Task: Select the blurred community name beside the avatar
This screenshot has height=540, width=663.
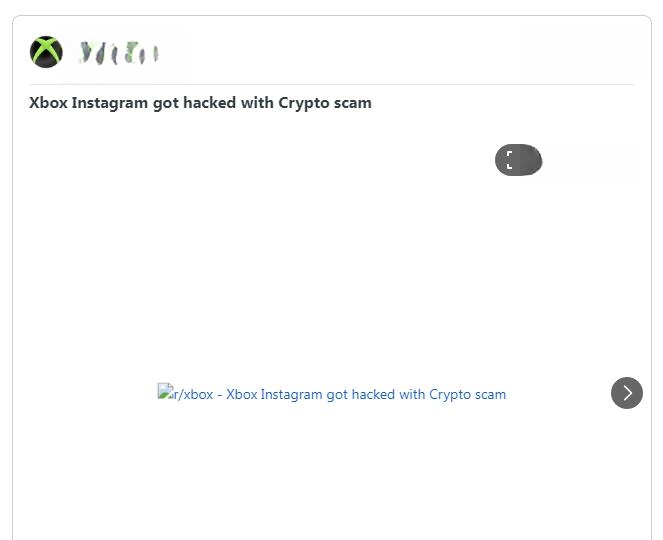Action: tap(119, 53)
